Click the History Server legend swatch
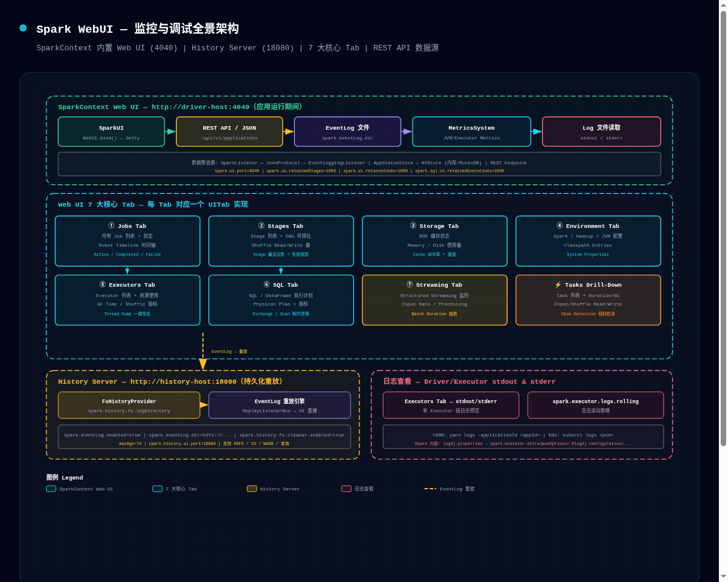The width and height of the screenshot is (728, 582). click(x=252, y=489)
